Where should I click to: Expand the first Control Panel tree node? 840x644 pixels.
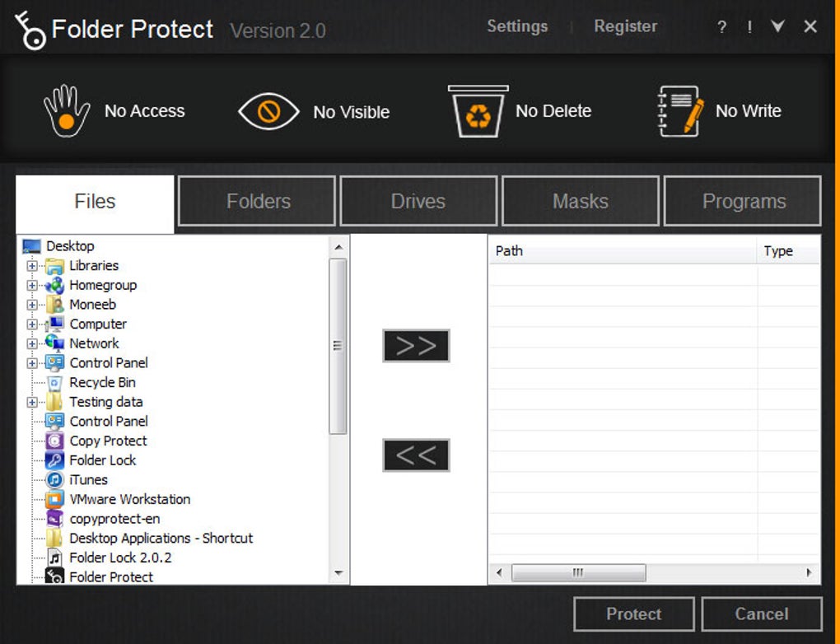point(32,363)
